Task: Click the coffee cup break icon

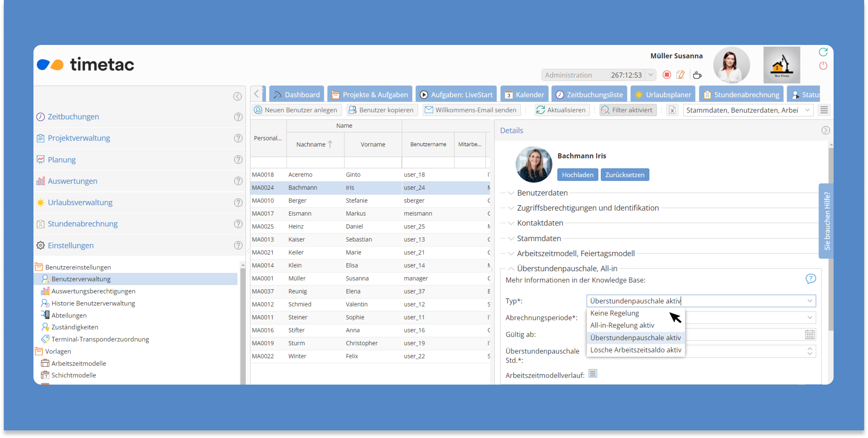Action: click(697, 75)
